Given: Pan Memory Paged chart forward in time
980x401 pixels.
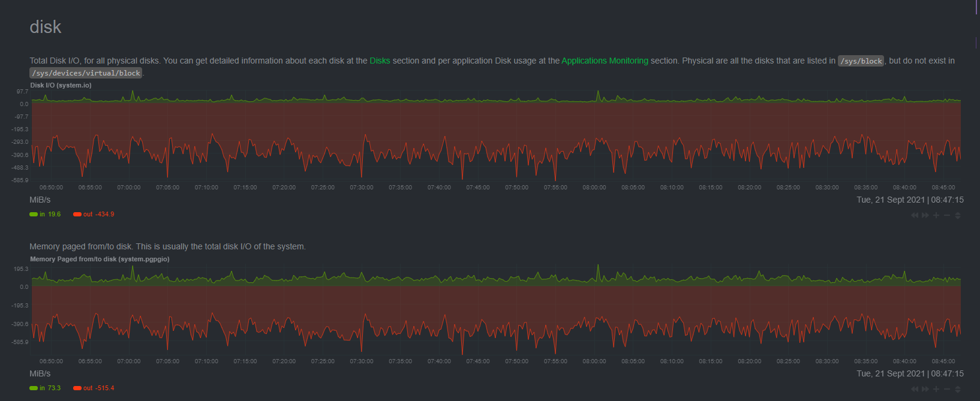Looking at the screenshot, I should pos(925,389).
